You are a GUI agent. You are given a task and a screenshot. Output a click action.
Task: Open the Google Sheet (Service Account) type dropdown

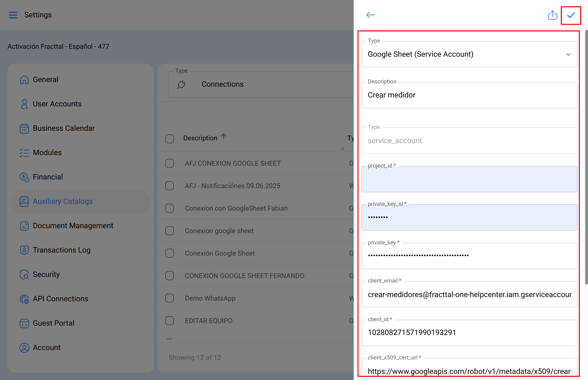tap(568, 54)
